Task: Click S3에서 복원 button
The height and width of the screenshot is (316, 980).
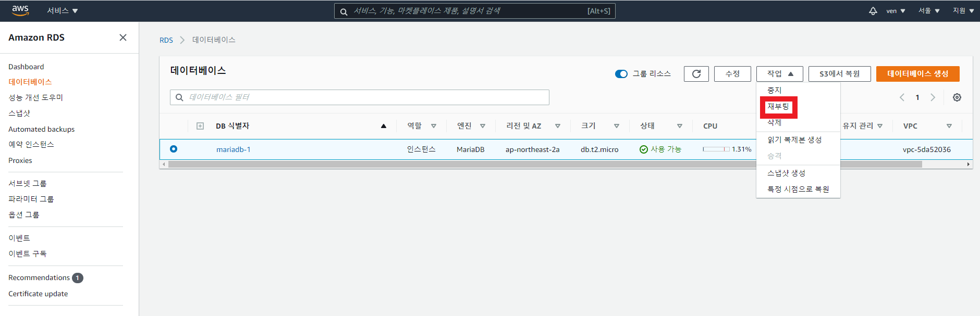Action: tap(840, 74)
